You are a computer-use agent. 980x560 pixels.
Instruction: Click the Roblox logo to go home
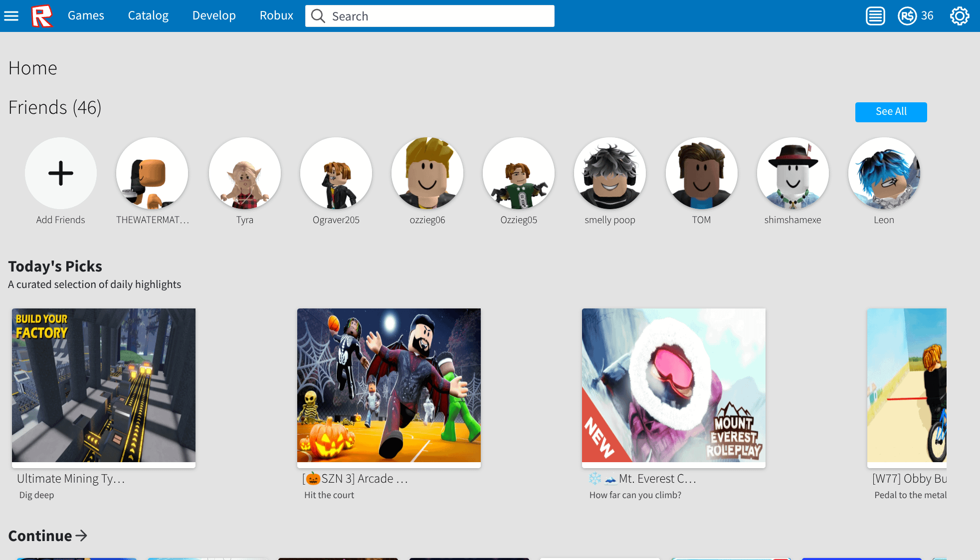point(42,15)
